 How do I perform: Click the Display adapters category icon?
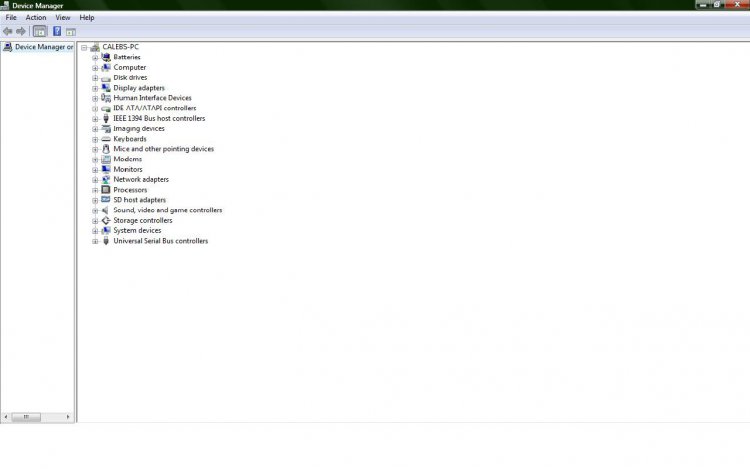click(106, 88)
